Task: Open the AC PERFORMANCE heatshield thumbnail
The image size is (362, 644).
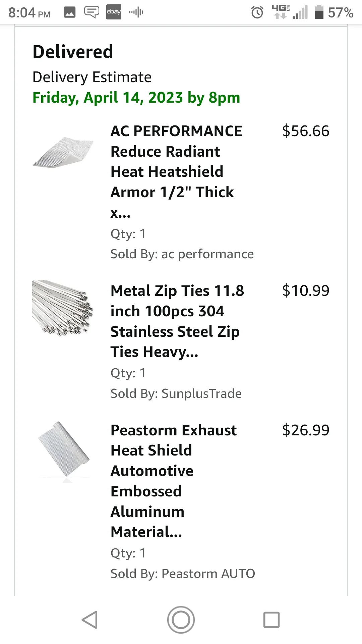Action: click(x=63, y=152)
